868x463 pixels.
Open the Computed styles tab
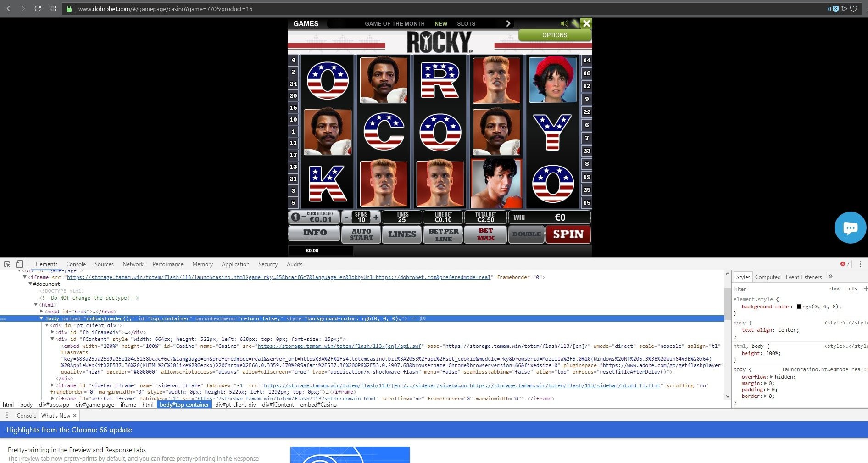pyautogui.click(x=768, y=277)
